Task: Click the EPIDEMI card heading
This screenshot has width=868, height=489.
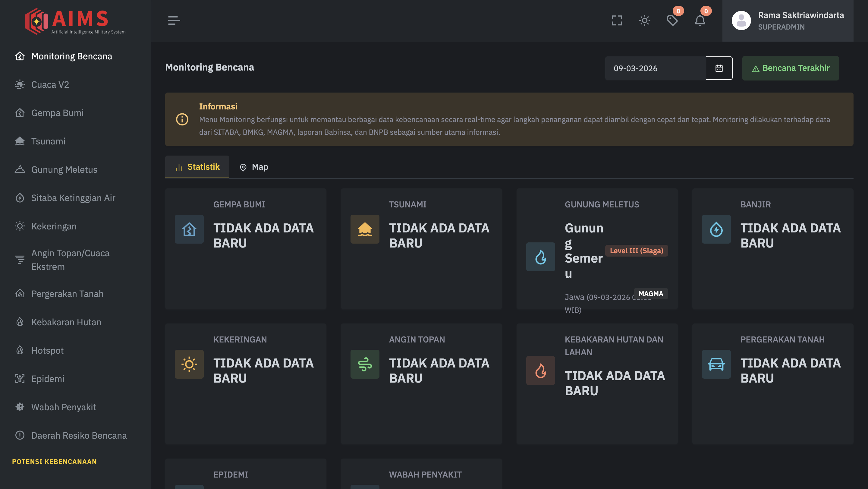Action: (x=231, y=475)
